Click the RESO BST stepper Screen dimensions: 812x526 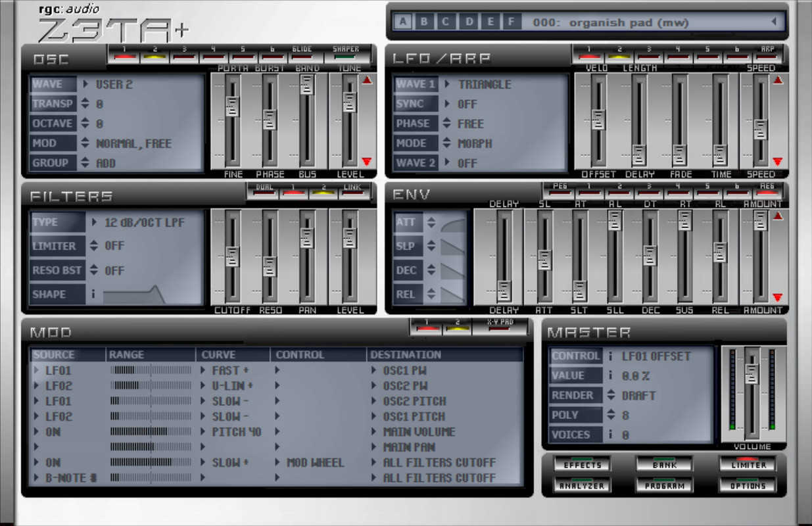94,270
